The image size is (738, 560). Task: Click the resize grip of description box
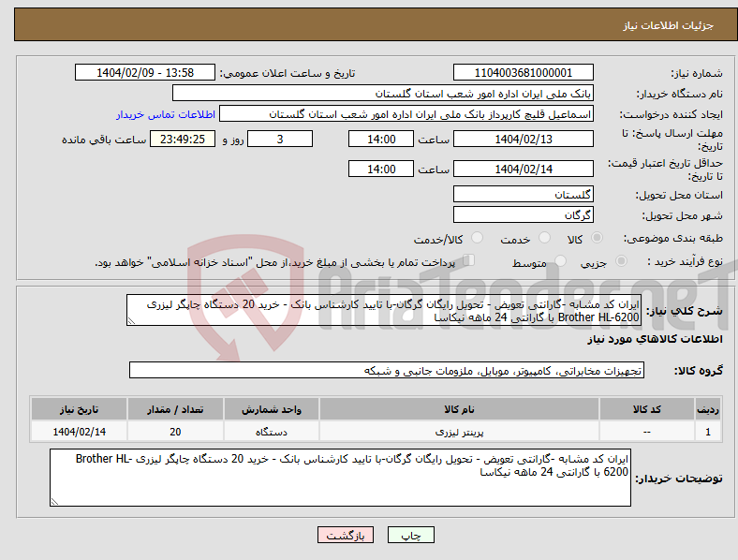131,321
